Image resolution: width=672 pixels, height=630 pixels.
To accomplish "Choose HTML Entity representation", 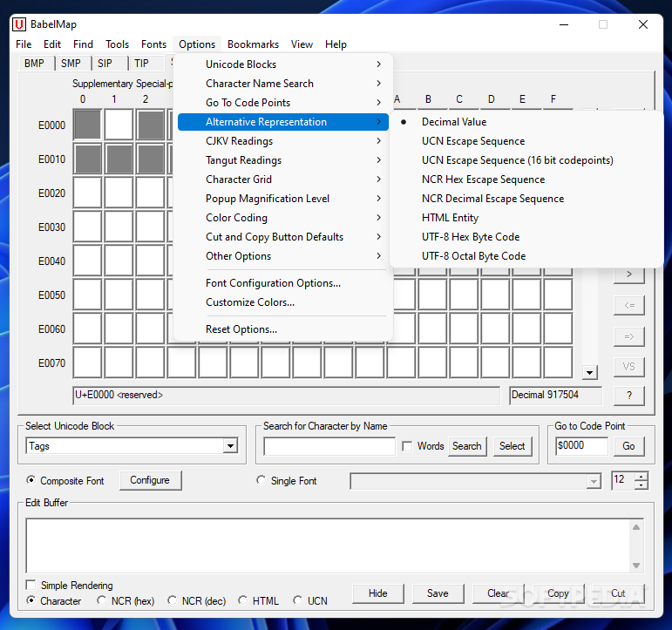I will (526, 218).
